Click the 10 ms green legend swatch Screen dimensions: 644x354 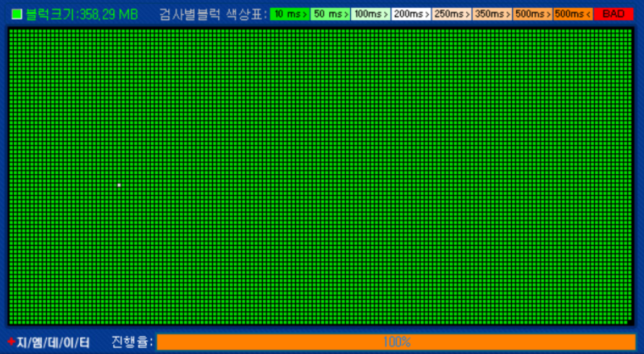click(x=290, y=14)
